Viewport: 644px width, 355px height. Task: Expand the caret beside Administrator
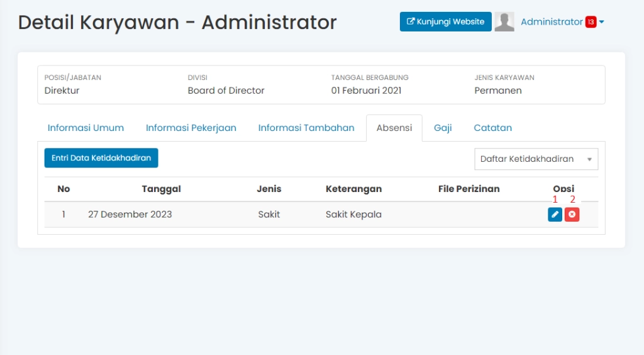[x=602, y=22]
